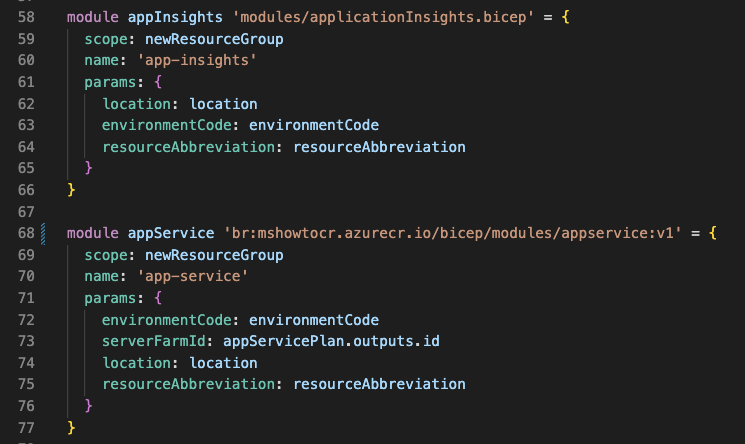Viewport: 745px width, 444px height.
Task: Click the yellow opening brace on line 68
Action: pos(712,233)
